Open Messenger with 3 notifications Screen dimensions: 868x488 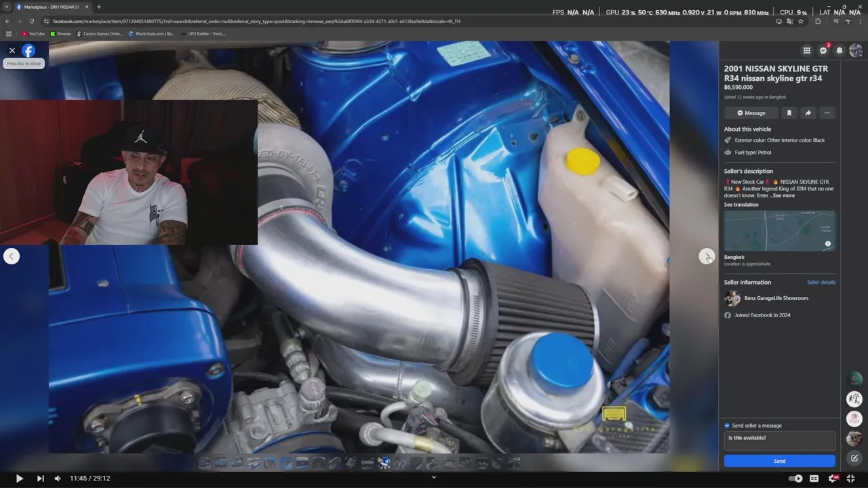823,50
